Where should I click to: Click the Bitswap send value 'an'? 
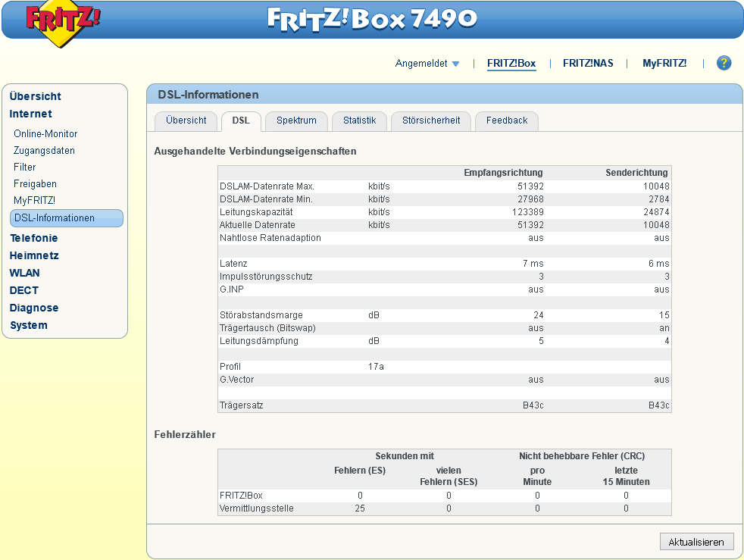[664, 328]
